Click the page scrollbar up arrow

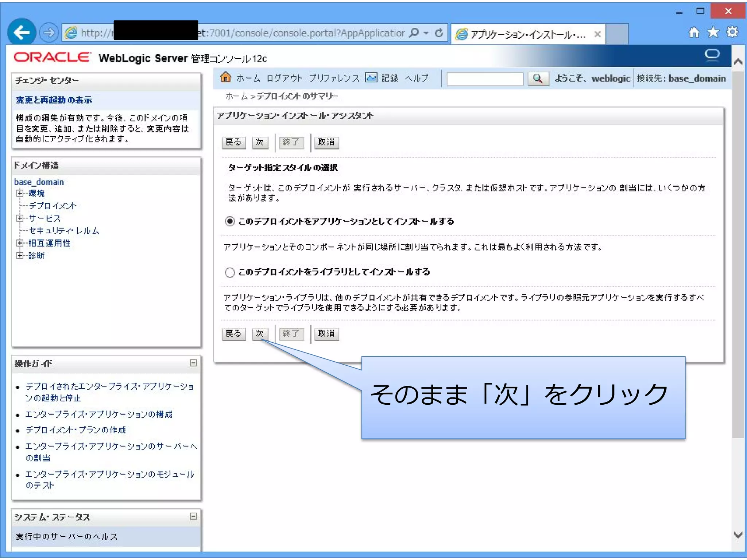click(x=738, y=62)
